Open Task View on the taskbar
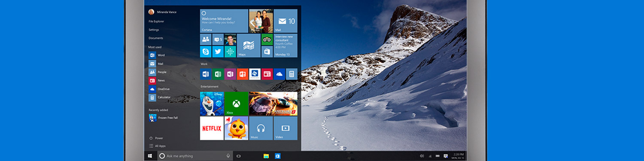Image resolution: width=644 pixels, height=161 pixels. 239,156
